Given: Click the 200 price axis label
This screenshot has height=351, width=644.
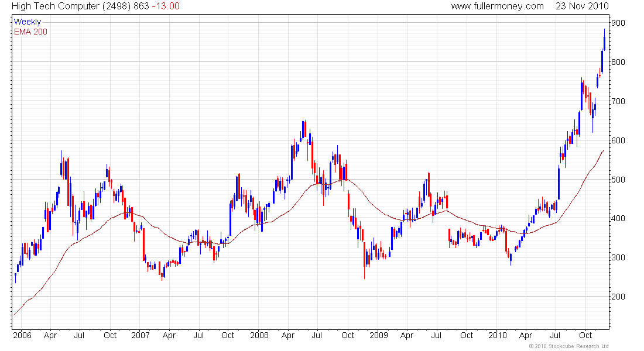Looking at the screenshot, I should (x=618, y=297).
